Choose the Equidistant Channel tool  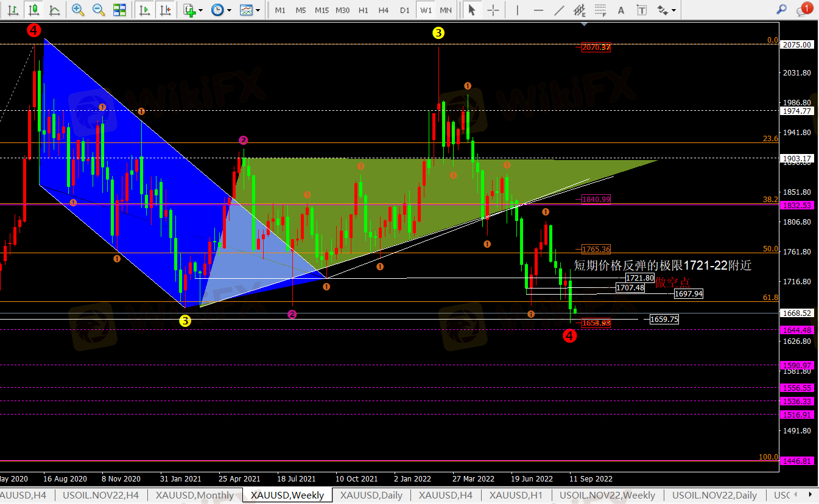click(x=579, y=10)
